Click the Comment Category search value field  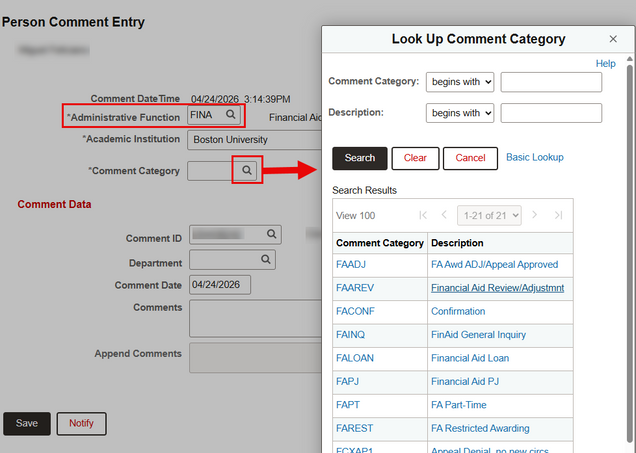(551, 82)
